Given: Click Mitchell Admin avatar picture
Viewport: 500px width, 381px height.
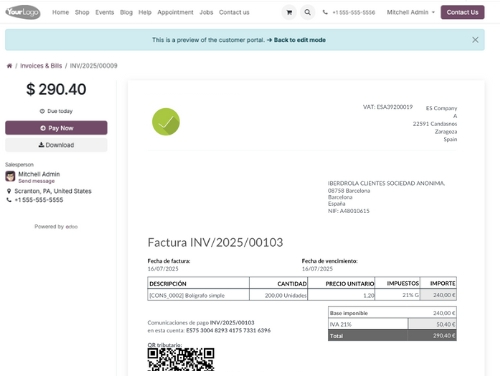Looking at the screenshot, I should coord(10,176).
